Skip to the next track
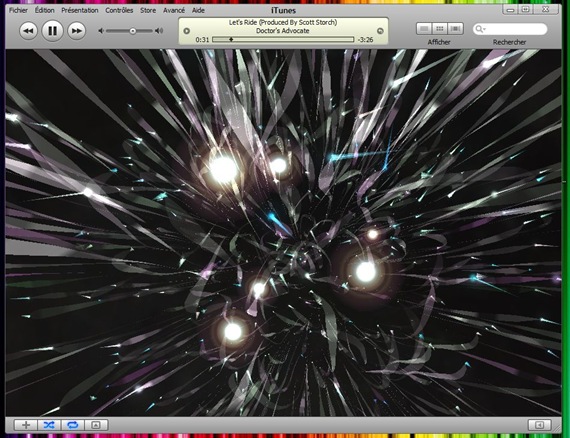Screen dimensions: 570x438 [x=76, y=31]
